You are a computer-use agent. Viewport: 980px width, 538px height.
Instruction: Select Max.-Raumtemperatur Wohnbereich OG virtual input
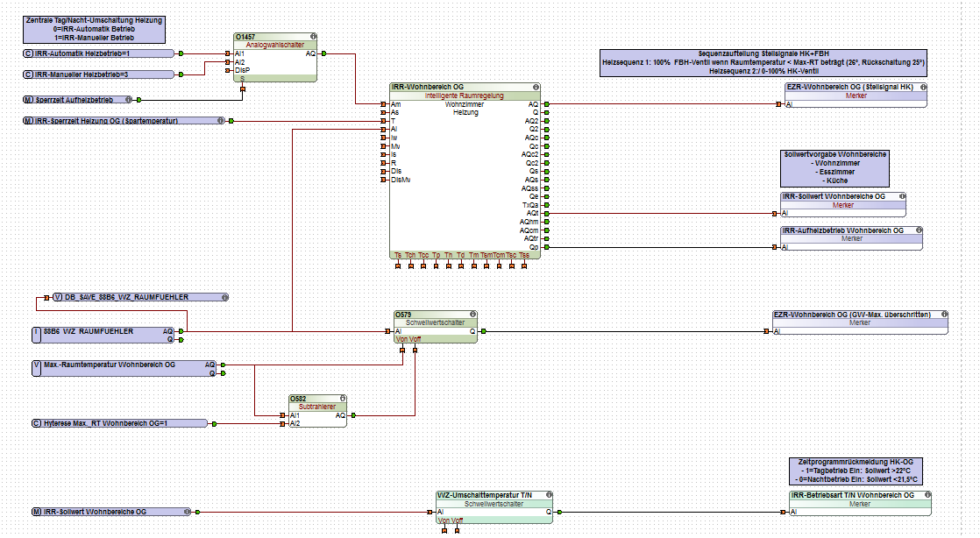[124, 368]
